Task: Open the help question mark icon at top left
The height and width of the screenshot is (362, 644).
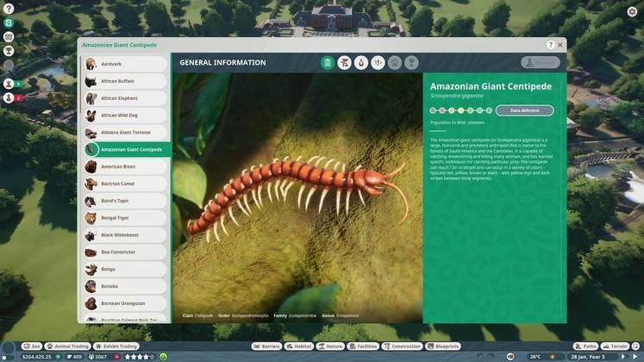Action: [9, 9]
